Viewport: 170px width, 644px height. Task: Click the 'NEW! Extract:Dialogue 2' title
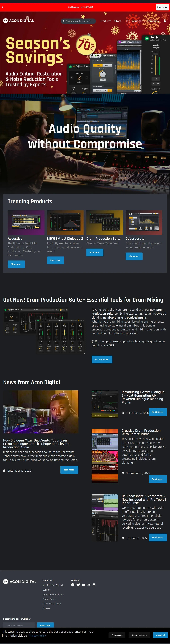point(65,238)
